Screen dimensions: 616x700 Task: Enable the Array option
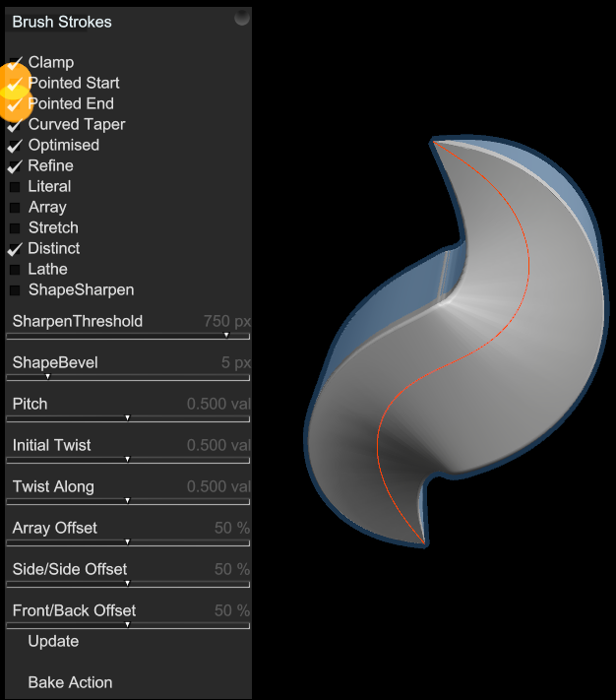point(15,208)
